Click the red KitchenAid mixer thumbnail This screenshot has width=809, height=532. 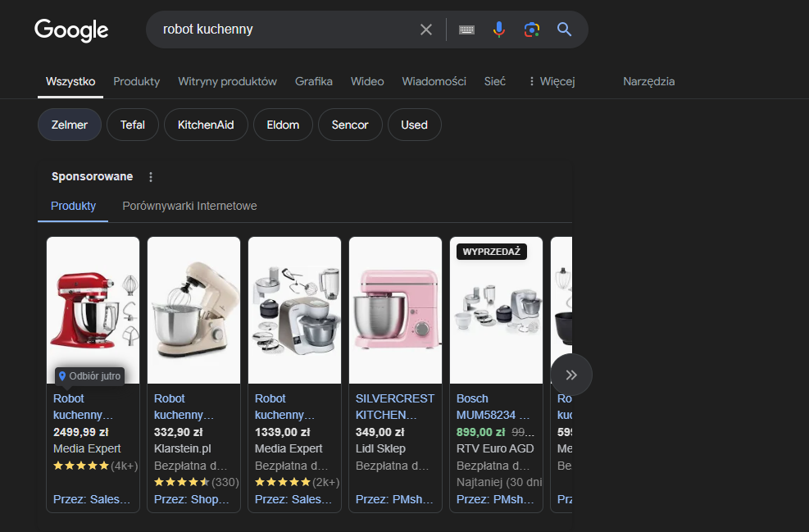(x=93, y=310)
